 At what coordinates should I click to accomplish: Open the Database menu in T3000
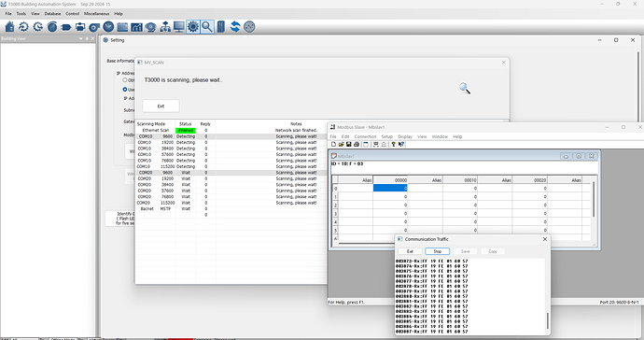pos(52,14)
